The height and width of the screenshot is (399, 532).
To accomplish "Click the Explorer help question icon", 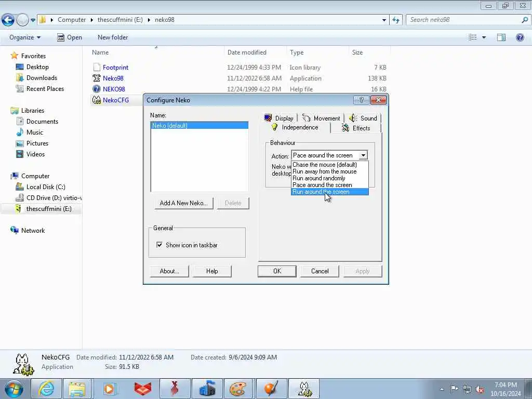I will click(x=520, y=37).
